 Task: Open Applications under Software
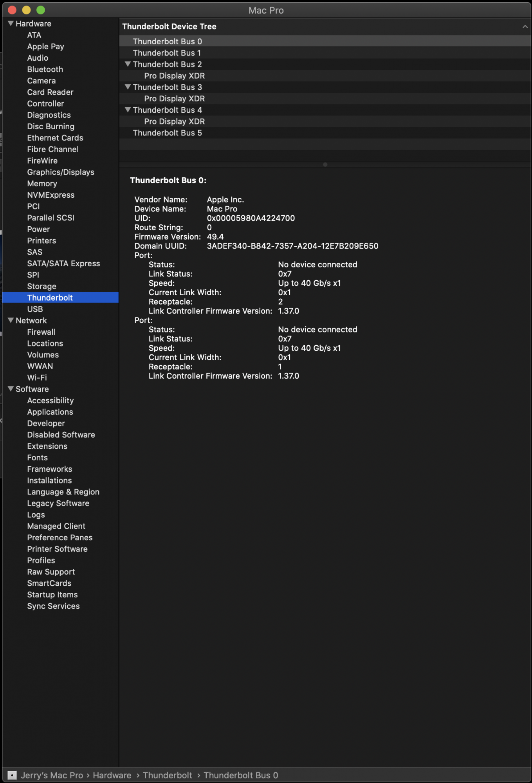tap(50, 412)
